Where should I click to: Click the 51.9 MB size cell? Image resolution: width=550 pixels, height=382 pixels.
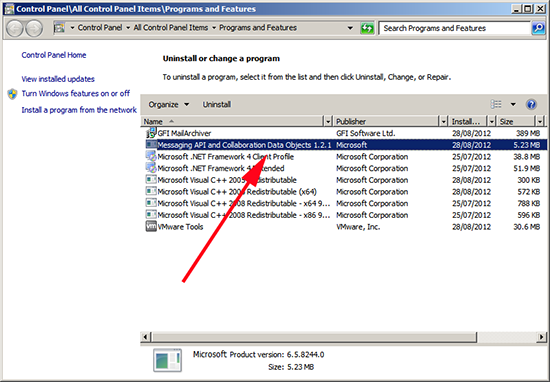(x=526, y=168)
